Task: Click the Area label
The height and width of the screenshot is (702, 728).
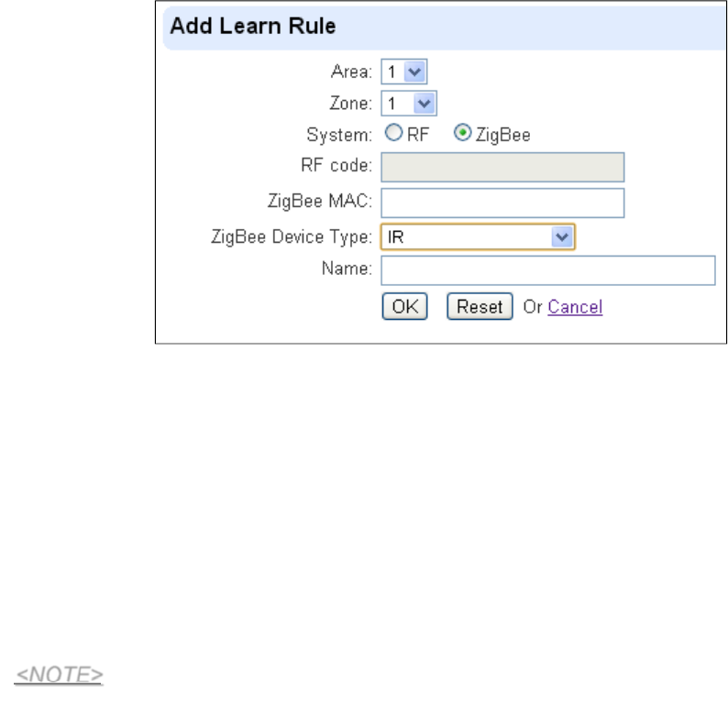Action: pyautogui.click(x=351, y=71)
